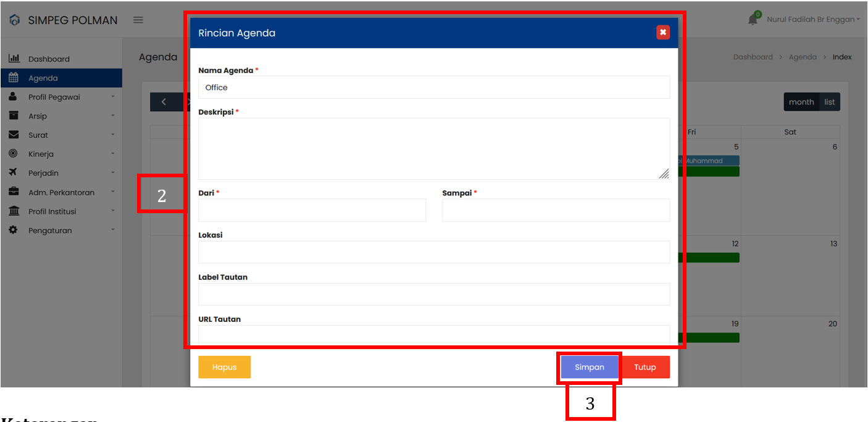868x422 pixels.
Task: Switch calendar to month view
Action: pyautogui.click(x=801, y=102)
